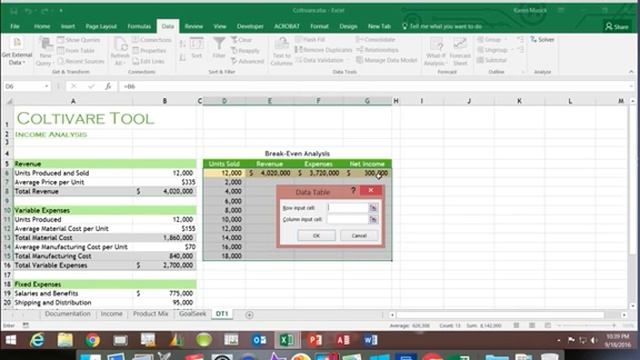Image resolution: width=640 pixels, height=360 pixels.
Task: Open Connections command
Action: (152, 40)
